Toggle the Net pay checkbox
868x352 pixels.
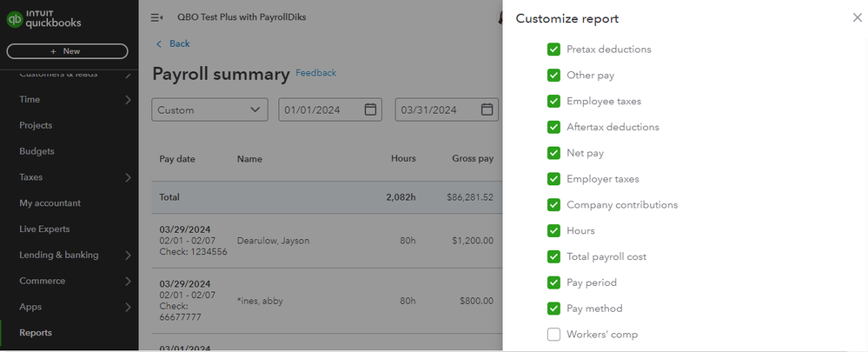[553, 153]
